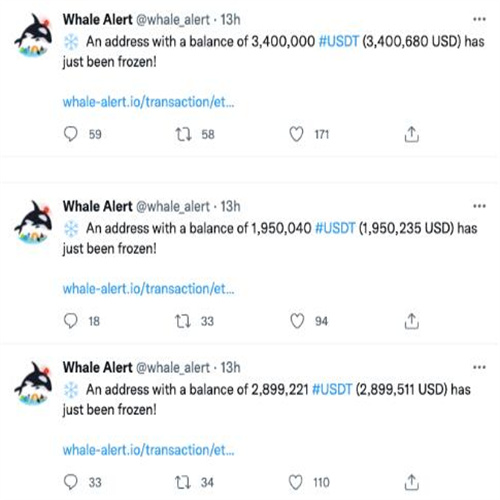
Task: Open more options on second tweet
Action: 479,206
